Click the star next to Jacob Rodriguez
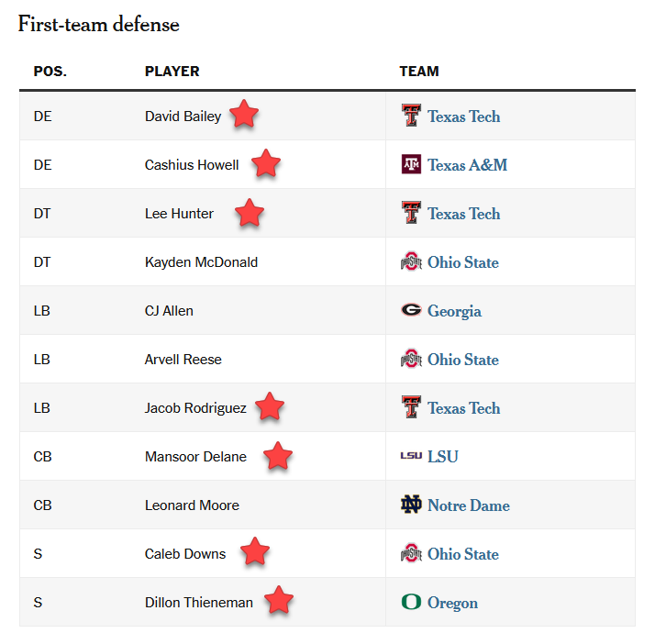Screen dimensions: 655x644 [x=269, y=406]
